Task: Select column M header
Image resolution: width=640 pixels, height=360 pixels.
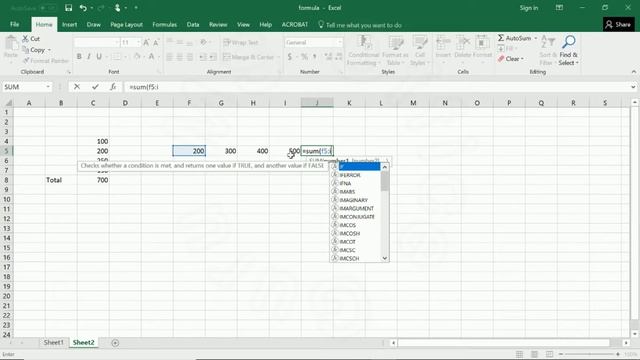Action: [x=413, y=103]
